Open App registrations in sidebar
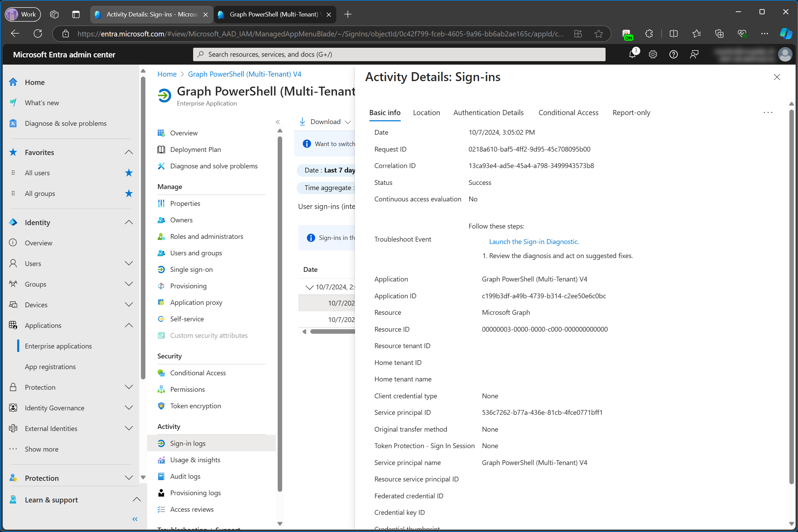The image size is (798, 532). (x=50, y=367)
